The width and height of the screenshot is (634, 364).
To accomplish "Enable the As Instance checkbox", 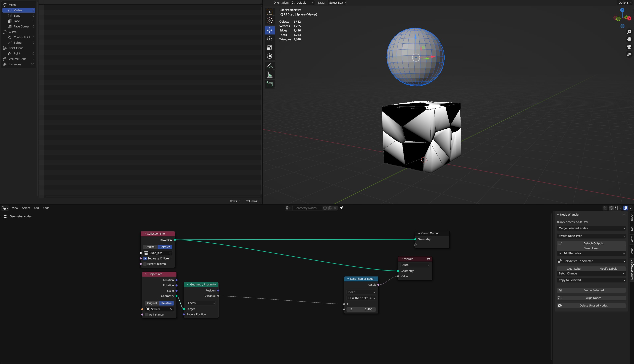I will pyautogui.click(x=147, y=315).
